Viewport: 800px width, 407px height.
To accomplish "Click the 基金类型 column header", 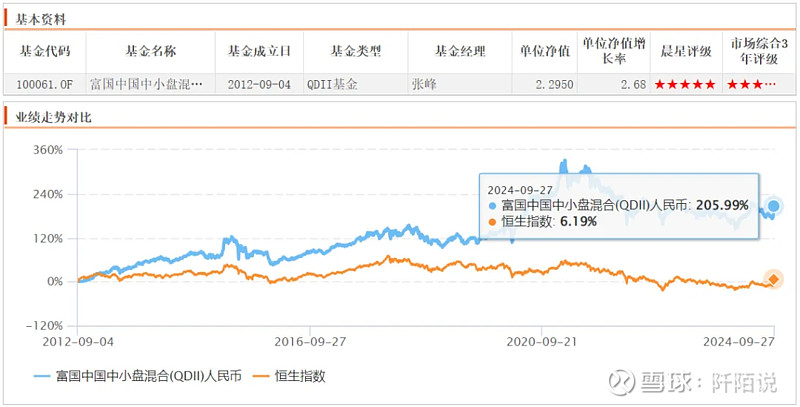I will coord(356,52).
